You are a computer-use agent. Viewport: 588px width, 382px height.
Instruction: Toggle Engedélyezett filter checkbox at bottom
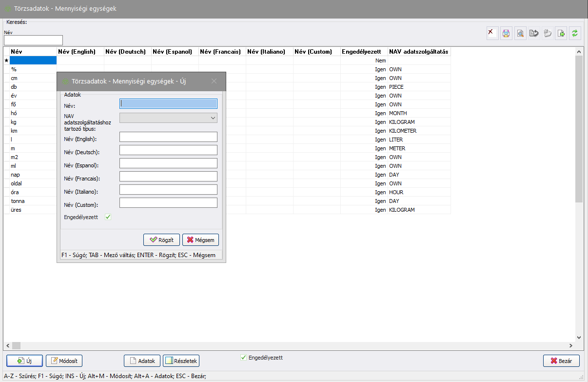click(x=243, y=358)
